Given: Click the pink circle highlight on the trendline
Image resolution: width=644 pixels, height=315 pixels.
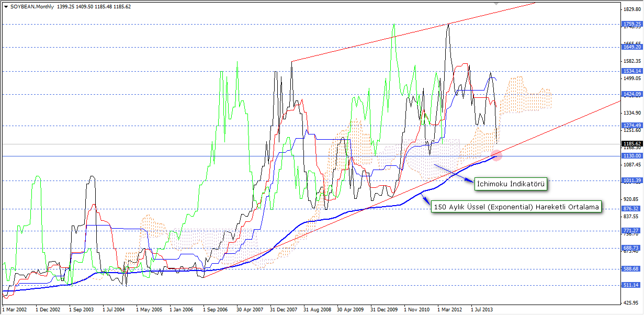Looking at the screenshot, I should coord(496,155).
